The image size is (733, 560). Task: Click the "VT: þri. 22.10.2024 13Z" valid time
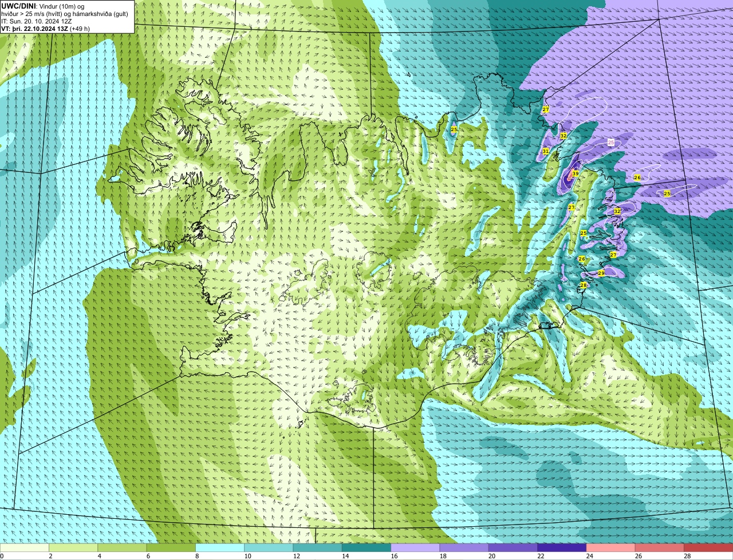click(x=34, y=29)
